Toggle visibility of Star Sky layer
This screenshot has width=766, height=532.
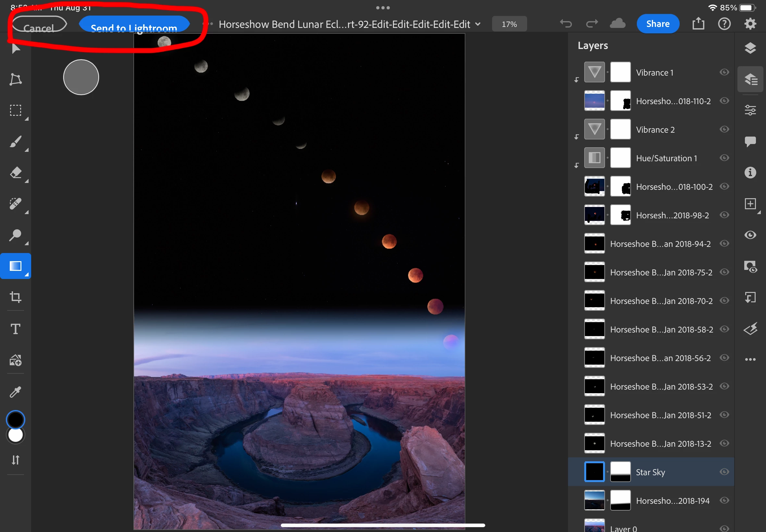tap(724, 472)
